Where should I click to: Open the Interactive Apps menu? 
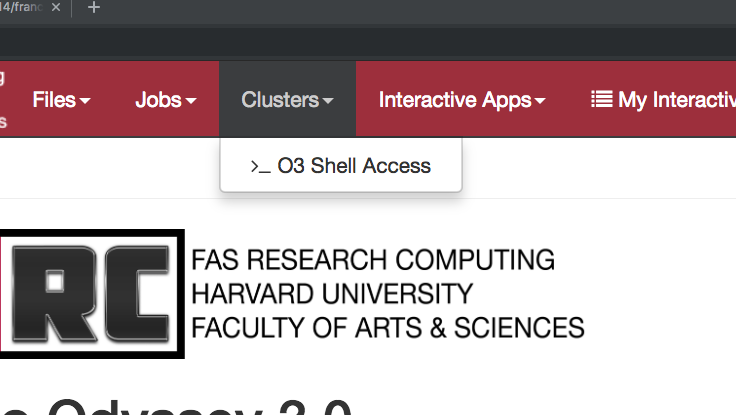[x=462, y=99]
